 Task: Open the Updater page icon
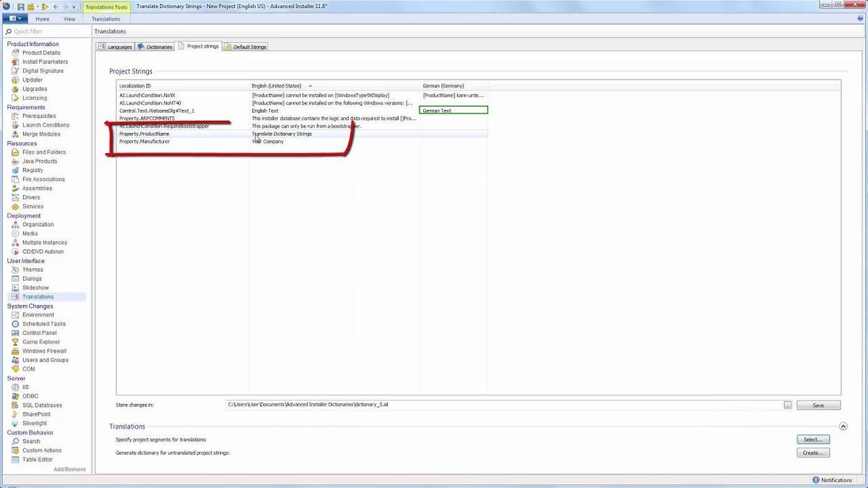click(16, 80)
